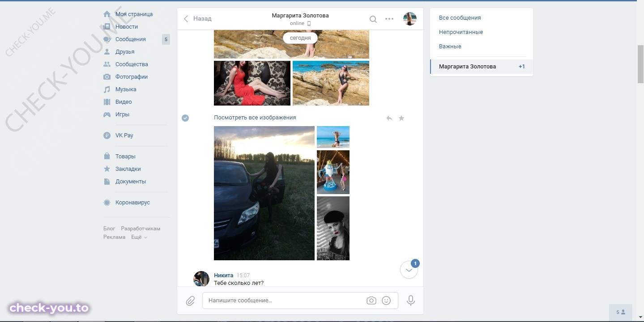Record a voice message with microphone icon
The width and height of the screenshot is (644, 322).
pyautogui.click(x=411, y=301)
